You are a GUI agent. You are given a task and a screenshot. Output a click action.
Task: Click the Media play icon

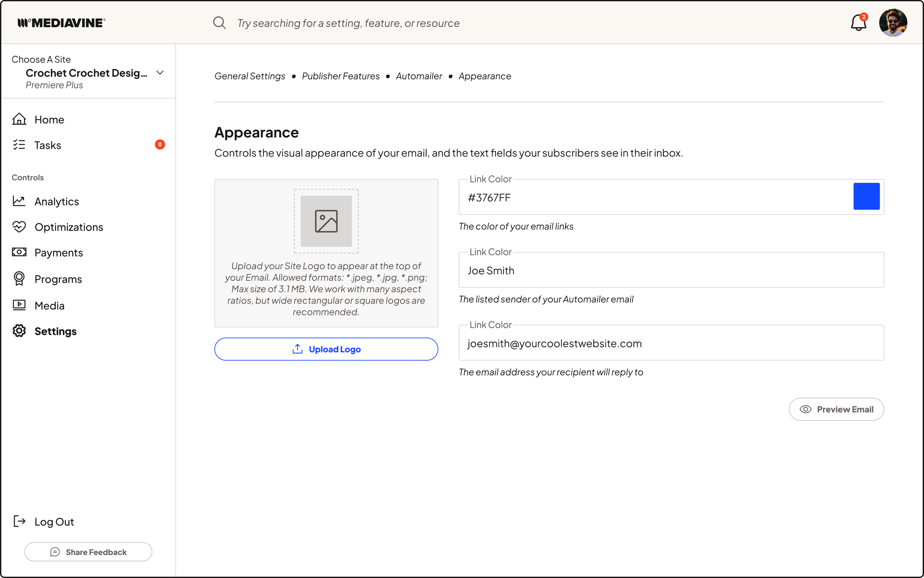tap(19, 305)
